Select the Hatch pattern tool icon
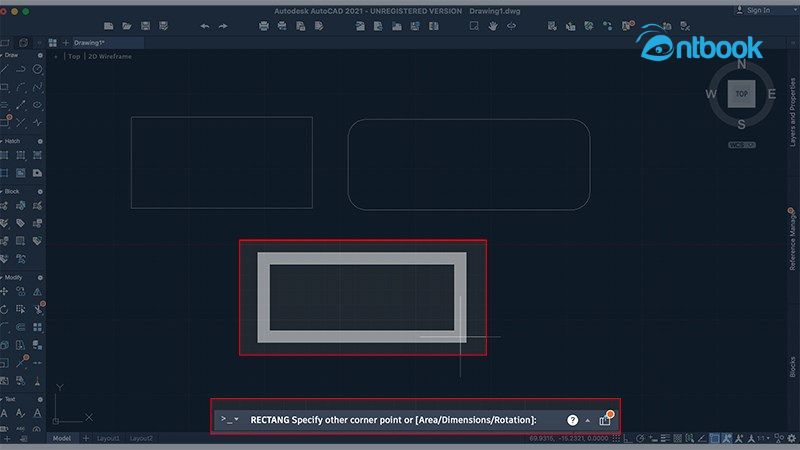The width and height of the screenshot is (800, 450). (5, 155)
